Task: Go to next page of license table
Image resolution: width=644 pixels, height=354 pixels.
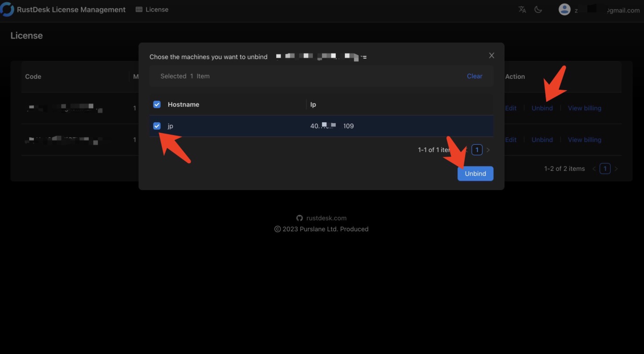Action: coord(616,169)
